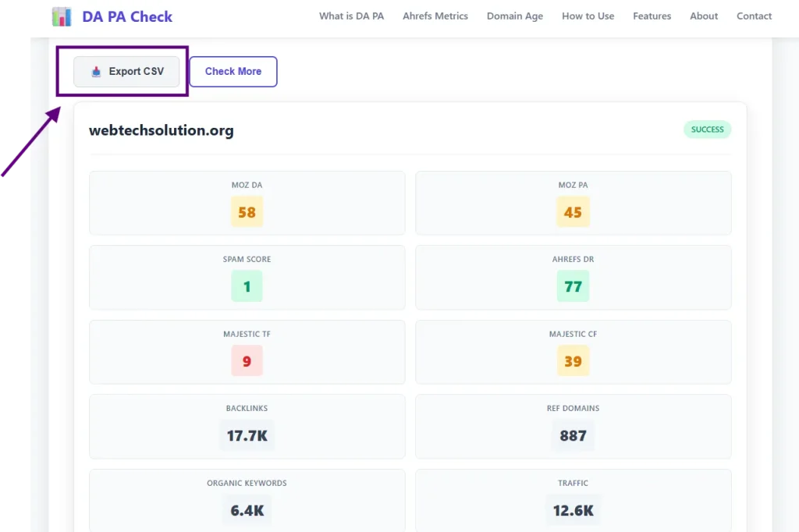Click the MAJESTIC CF label
The image size is (799, 532).
pyautogui.click(x=573, y=335)
